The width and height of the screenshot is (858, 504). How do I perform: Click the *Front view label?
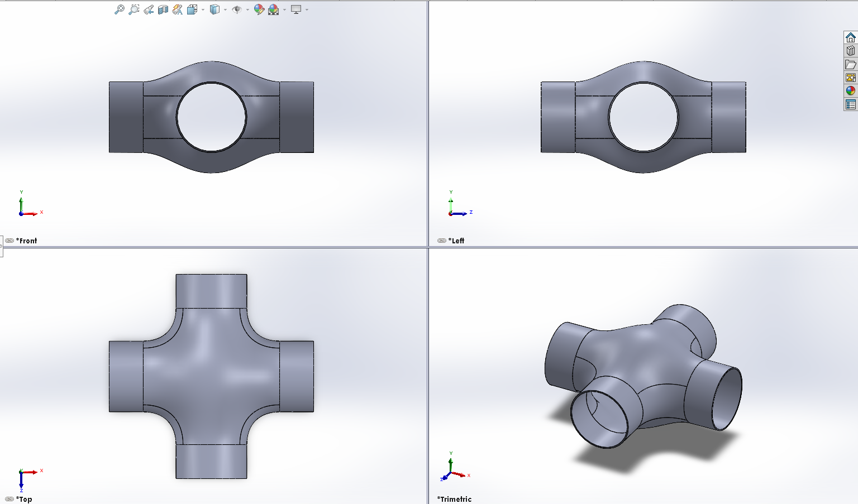(26, 241)
